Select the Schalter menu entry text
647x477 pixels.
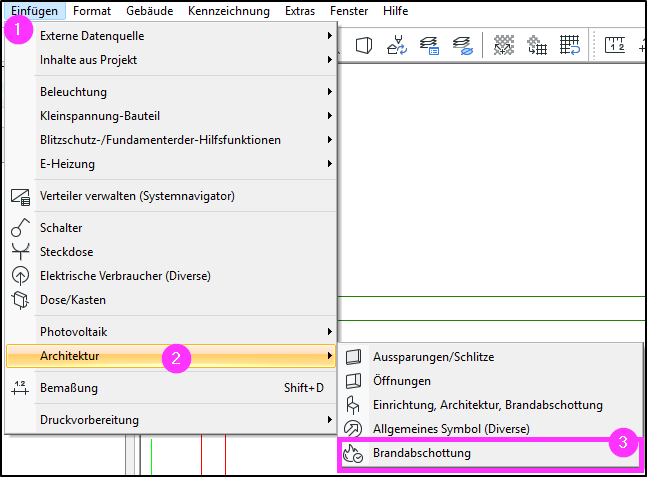(x=61, y=228)
